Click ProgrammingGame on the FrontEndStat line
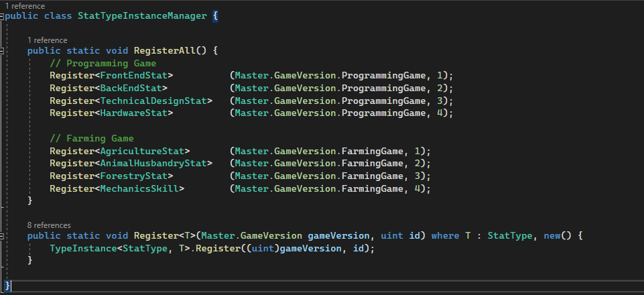This screenshot has height=295, width=644. 384,76
